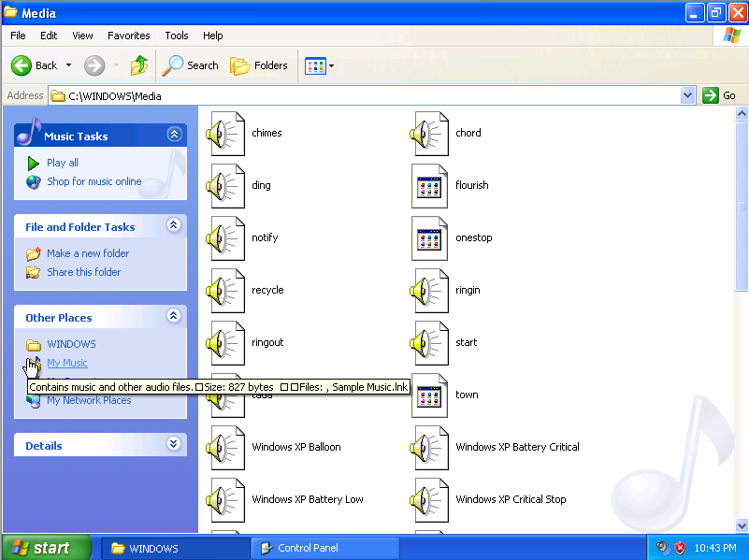Open the My Music link
Screen dimensions: 749x560
(x=67, y=363)
